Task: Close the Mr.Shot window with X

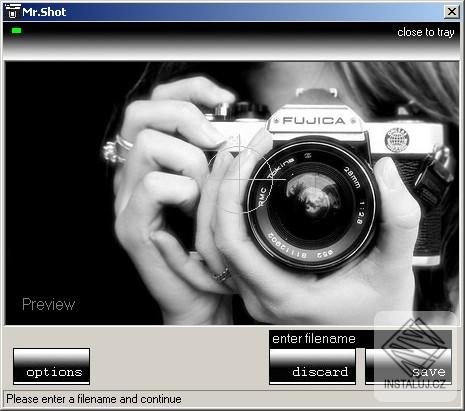Action: (x=452, y=12)
